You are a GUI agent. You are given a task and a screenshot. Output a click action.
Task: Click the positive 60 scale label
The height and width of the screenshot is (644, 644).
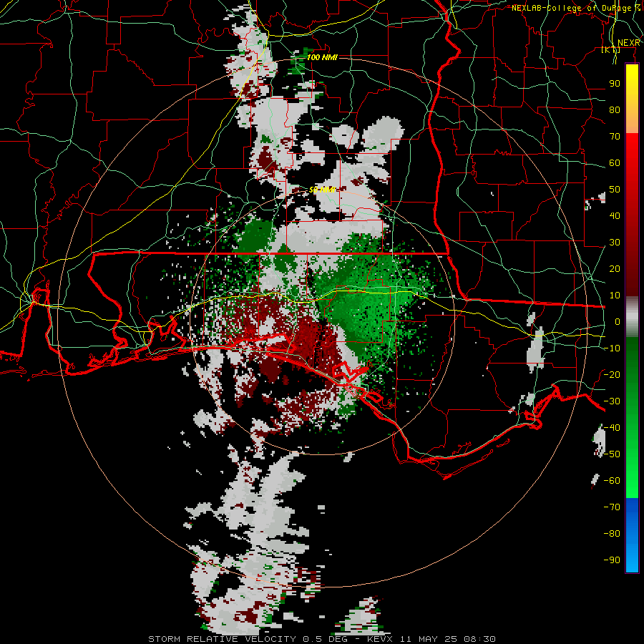tap(615, 162)
